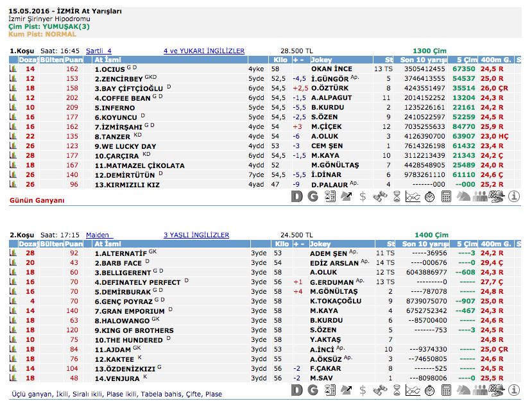
Task: Click the large D icon in race 2 toolbar
Action: 296,389
